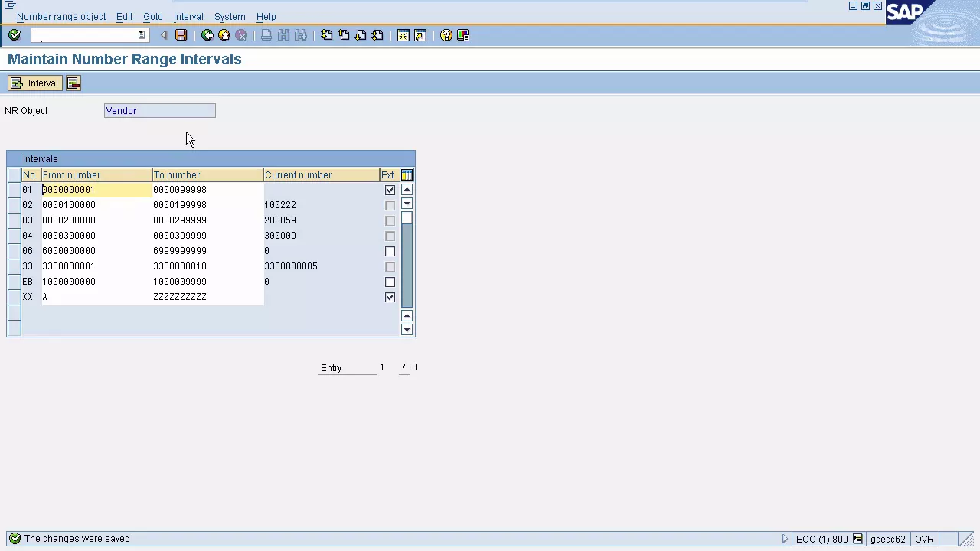Click bottom scroll down arrow in table
Screen dimensions: 980x551
pos(407,330)
